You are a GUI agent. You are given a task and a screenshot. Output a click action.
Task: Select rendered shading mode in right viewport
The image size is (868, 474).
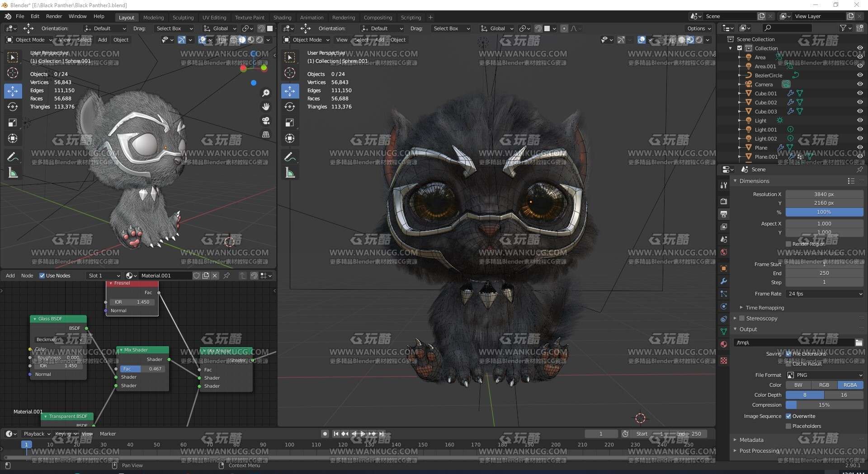699,40
